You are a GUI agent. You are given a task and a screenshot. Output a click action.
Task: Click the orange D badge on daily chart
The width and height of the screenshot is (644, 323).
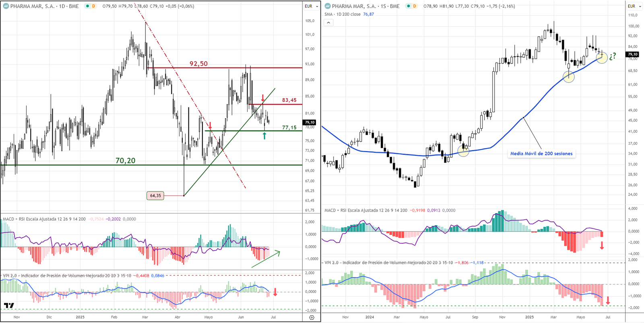point(94,6)
